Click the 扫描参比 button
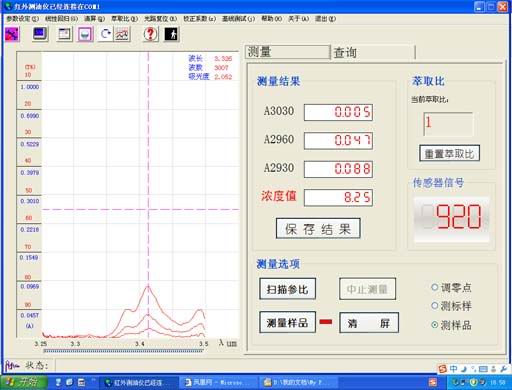Screen dimensions: 512x390 tap(287, 289)
